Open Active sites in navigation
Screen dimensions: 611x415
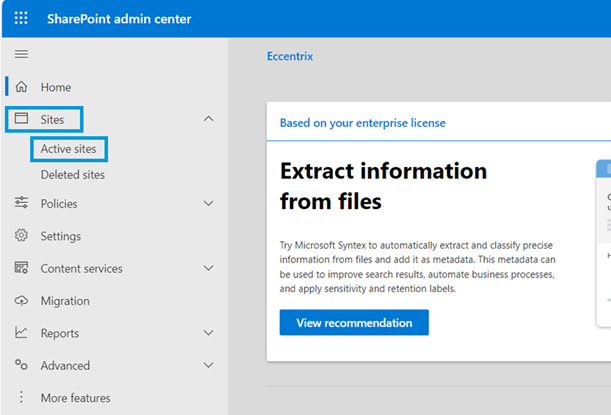(x=68, y=149)
